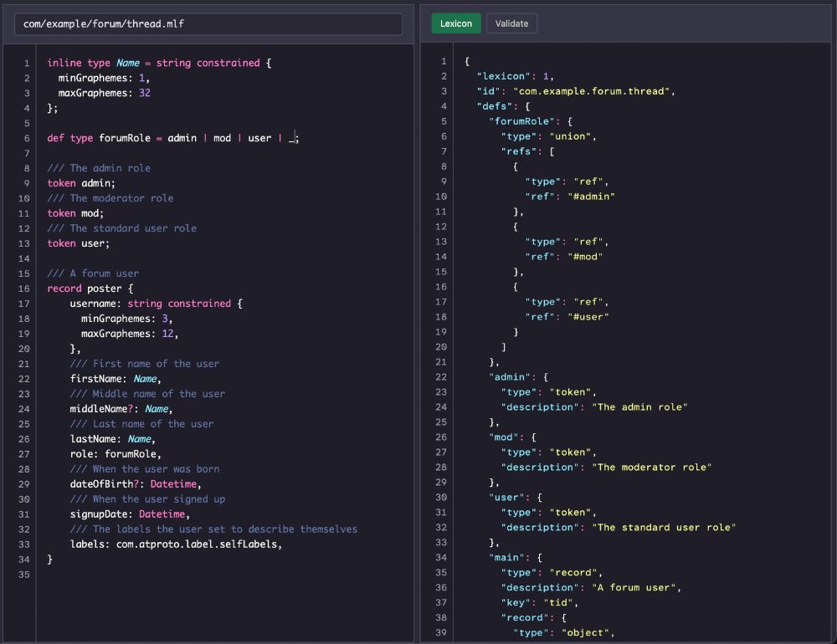Click the '"type": "record"' JSON line
This screenshot has width=837, height=644.
click(x=552, y=573)
